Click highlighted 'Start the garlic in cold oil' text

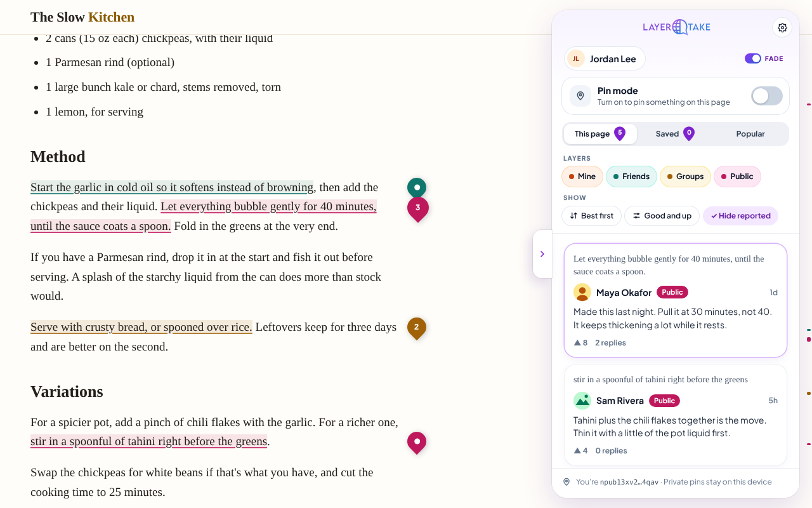click(x=172, y=187)
